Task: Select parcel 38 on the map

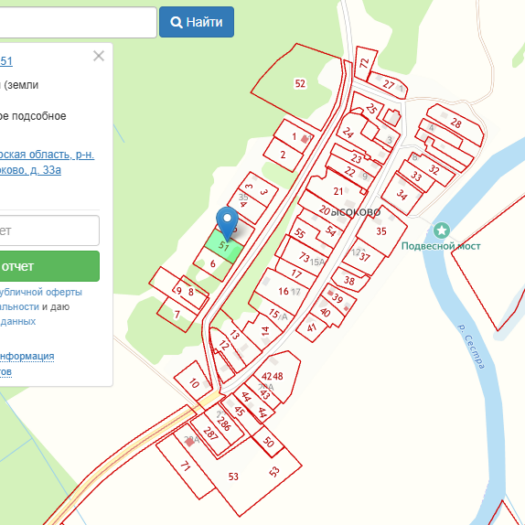Action: tap(349, 280)
